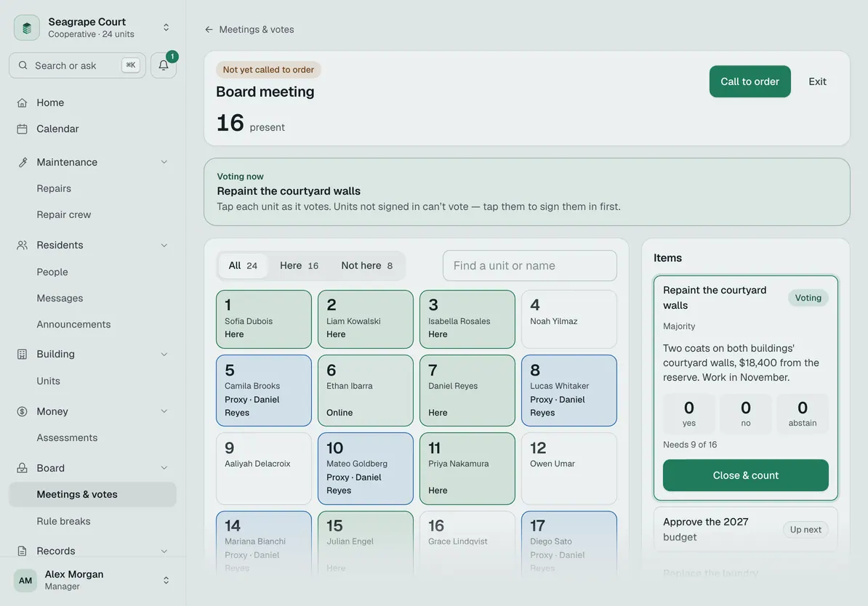Click the Money dollar icon
This screenshot has height=606, width=868.
click(22, 411)
